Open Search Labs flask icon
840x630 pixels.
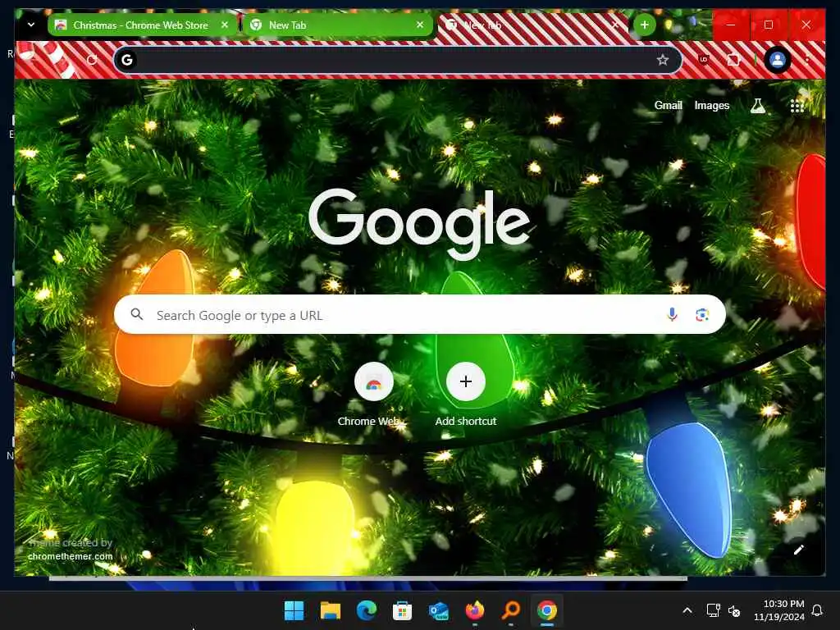(x=757, y=106)
